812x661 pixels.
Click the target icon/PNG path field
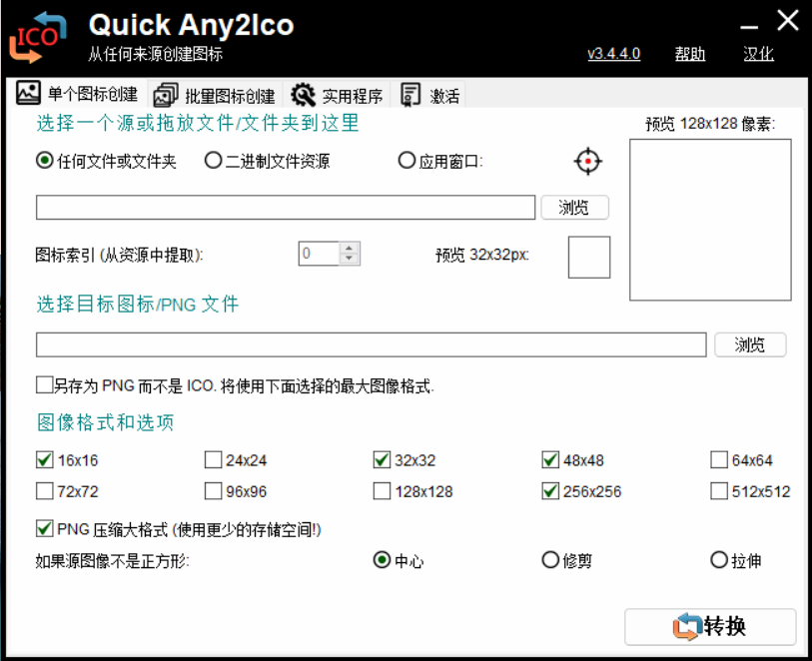tap(371, 344)
